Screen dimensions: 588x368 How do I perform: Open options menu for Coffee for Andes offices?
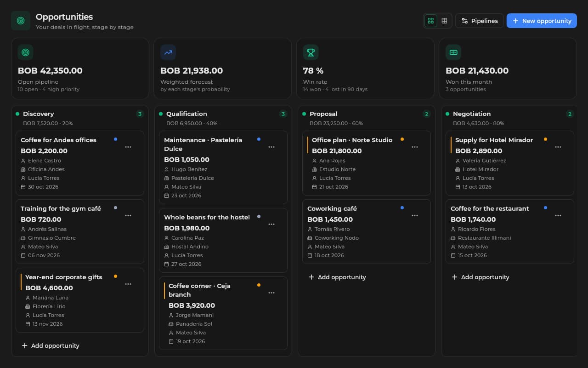coord(128,147)
